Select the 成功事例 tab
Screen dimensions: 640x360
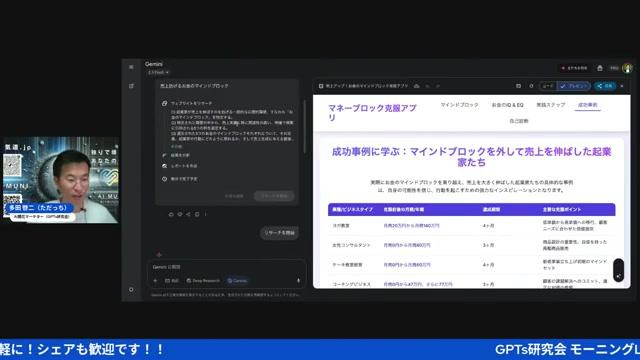(588, 105)
